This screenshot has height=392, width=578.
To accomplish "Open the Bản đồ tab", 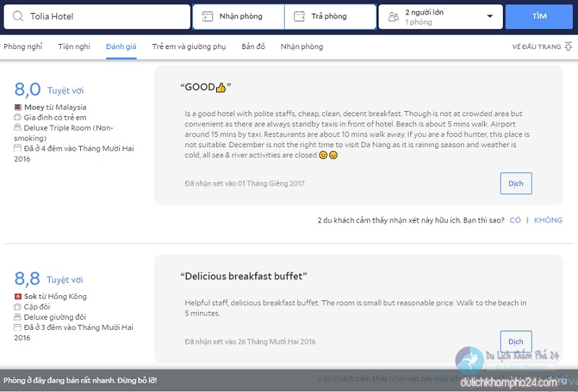I will [x=253, y=46].
